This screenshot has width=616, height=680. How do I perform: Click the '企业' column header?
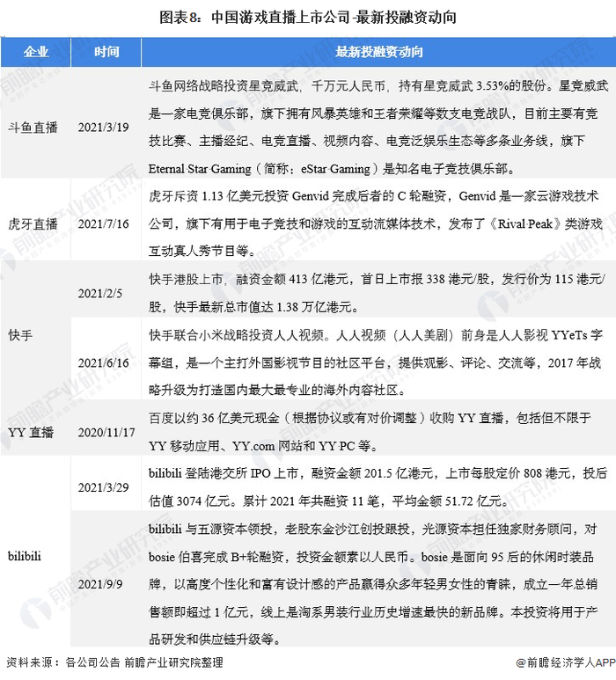35,52
